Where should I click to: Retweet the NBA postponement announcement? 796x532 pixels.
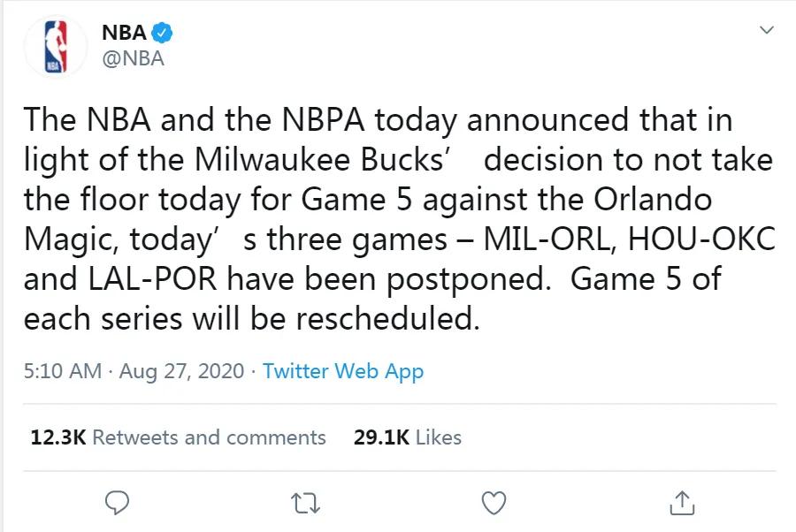click(x=307, y=503)
